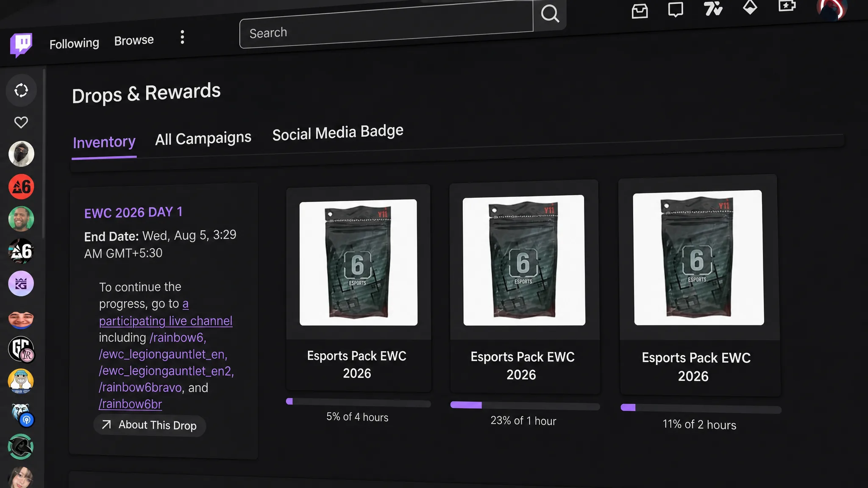Click the sidebar vertical scrollbar
This screenshot has height=488, width=868.
(x=44, y=153)
